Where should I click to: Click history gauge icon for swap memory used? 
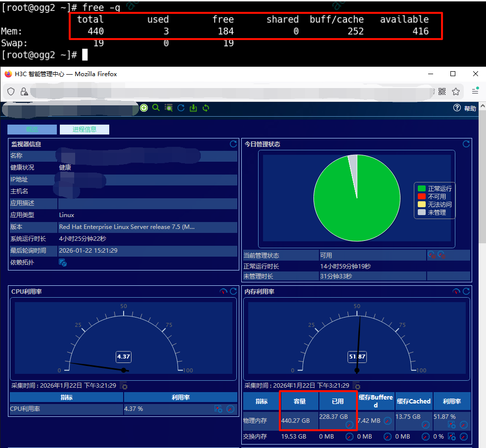pyautogui.click(x=350, y=437)
